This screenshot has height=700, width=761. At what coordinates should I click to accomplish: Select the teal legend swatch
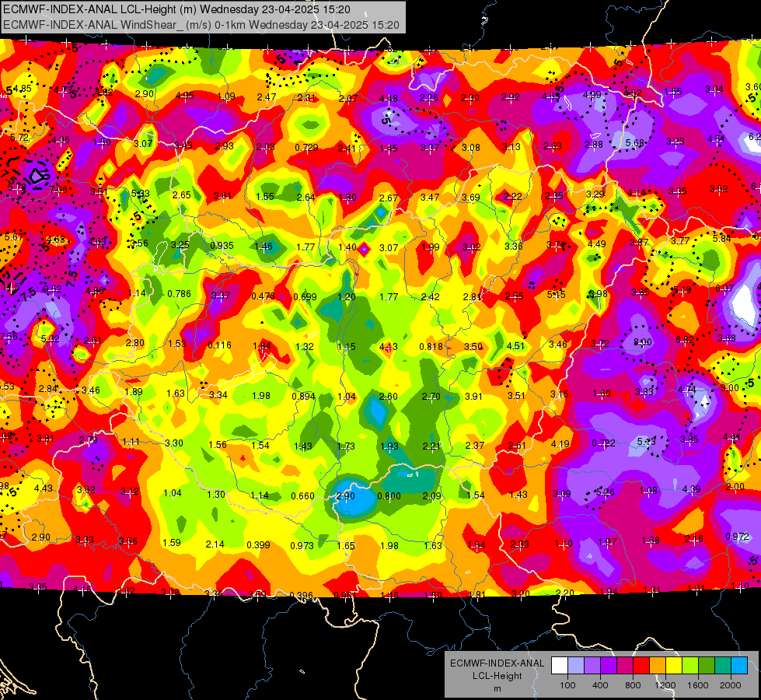coord(723,666)
